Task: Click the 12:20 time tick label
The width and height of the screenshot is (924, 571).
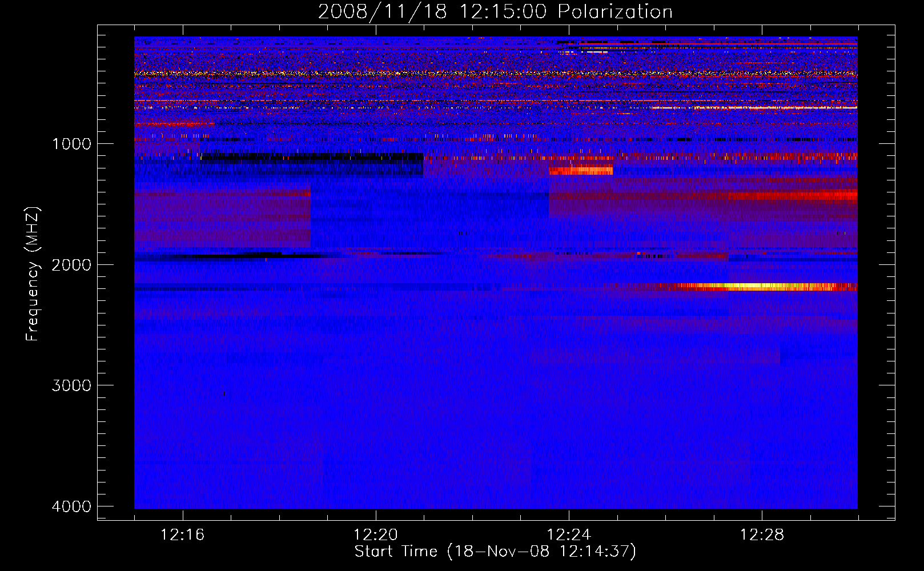Action: click(x=376, y=535)
